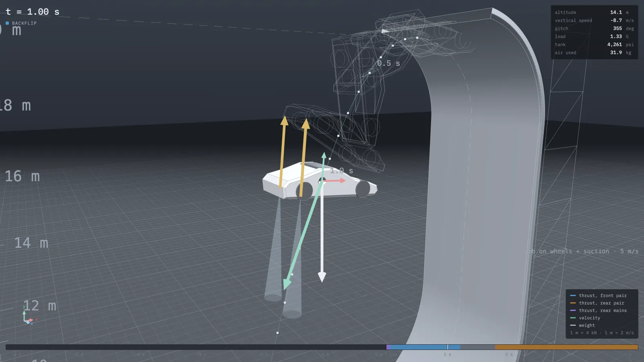Click the tank pressure value 4,261

615,45
